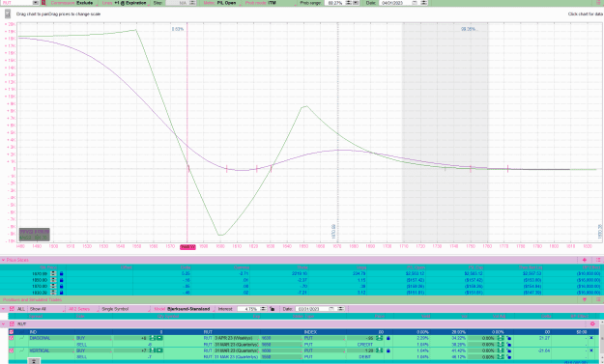Open the Commission Exclude dropdown

click(x=72, y=3)
